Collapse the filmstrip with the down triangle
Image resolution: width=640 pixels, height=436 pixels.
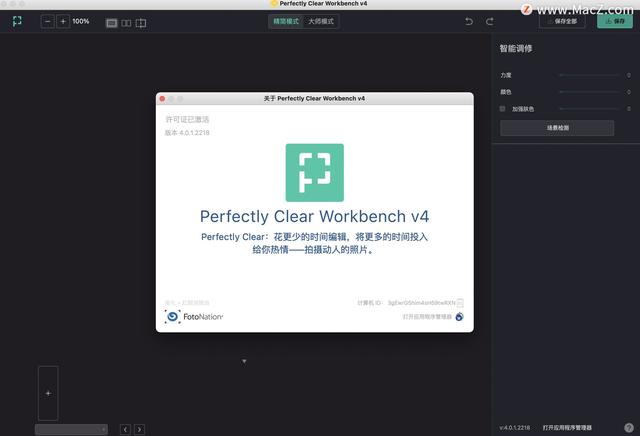coord(244,361)
